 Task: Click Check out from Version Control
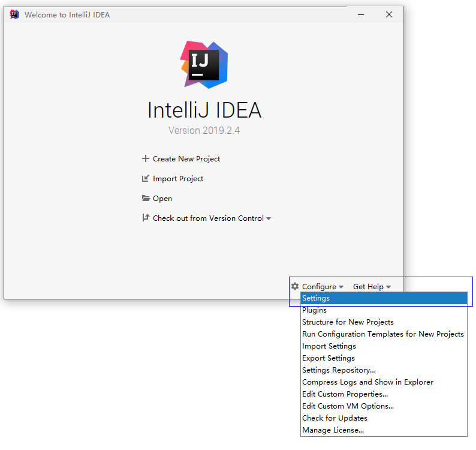(208, 218)
